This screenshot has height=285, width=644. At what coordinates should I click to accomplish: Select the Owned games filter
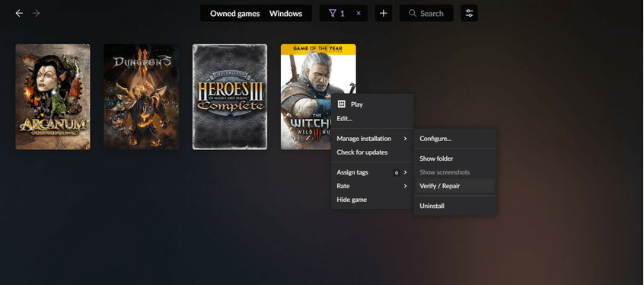[235, 14]
